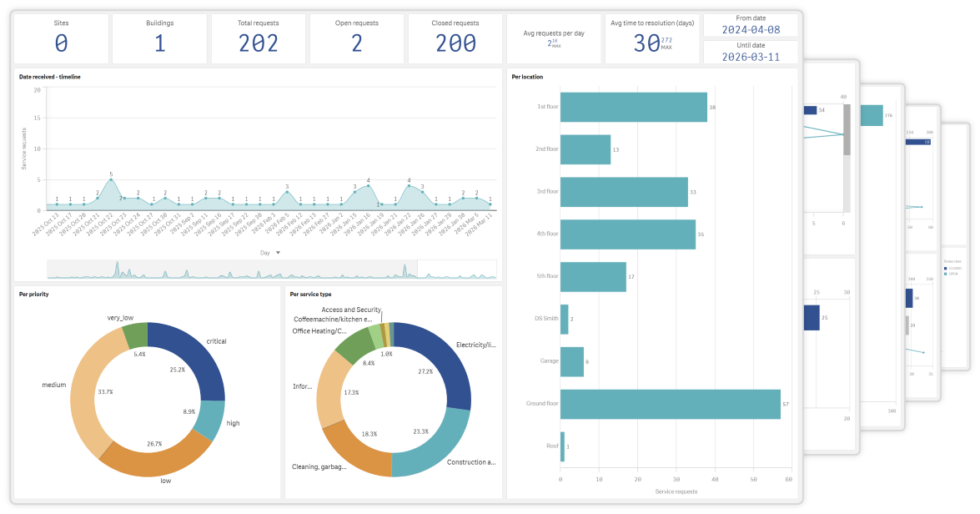Click the Avg requests per day tile
This screenshot has width=980, height=514.
pos(554,38)
